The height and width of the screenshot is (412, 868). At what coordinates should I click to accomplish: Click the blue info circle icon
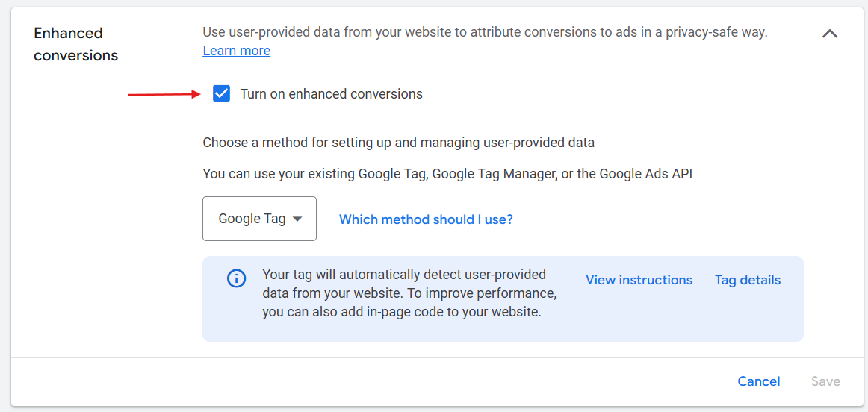[x=236, y=278]
